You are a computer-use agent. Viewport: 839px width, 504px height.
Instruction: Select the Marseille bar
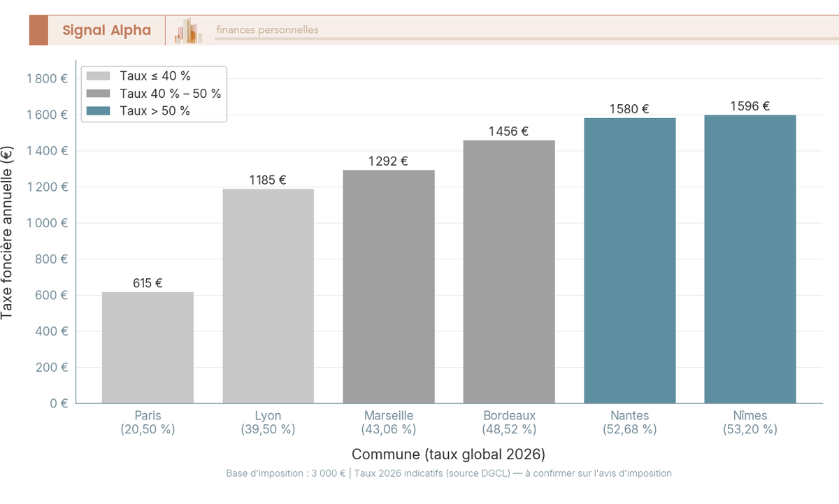pyautogui.click(x=389, y=287)
